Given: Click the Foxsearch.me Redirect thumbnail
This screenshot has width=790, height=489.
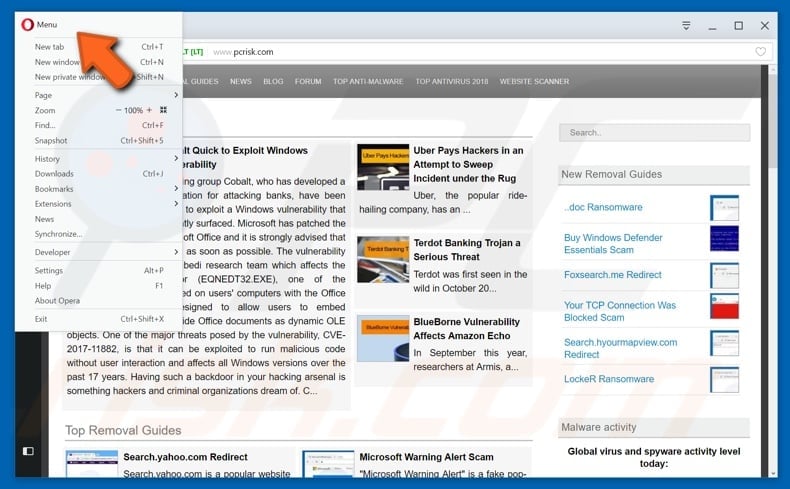Looking at the screenshot, I should tap(725, 275).
